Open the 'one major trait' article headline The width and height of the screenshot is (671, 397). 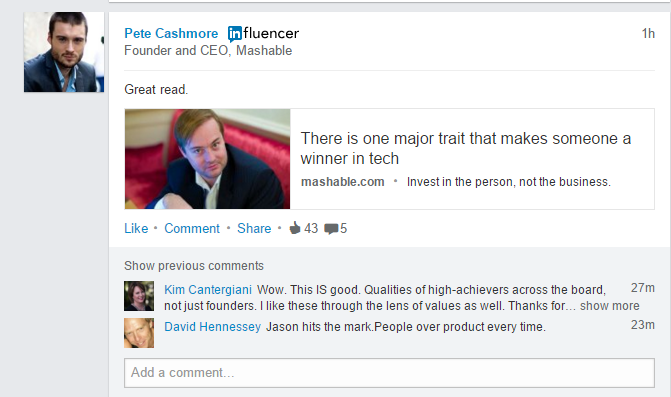click(x=466, y=148)
